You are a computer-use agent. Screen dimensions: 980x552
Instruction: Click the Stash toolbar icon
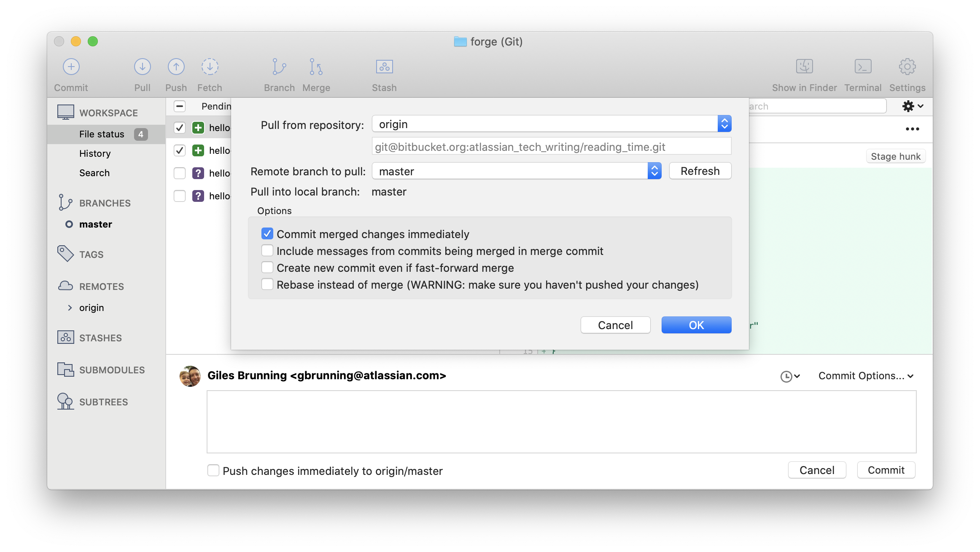(x=384, y=67)
